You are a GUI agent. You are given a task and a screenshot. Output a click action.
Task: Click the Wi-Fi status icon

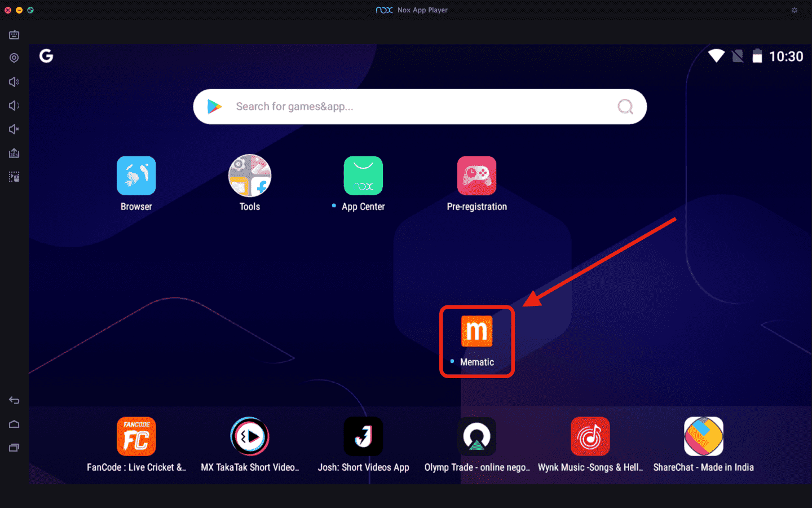pyautogui.click(x=717, y=56)
